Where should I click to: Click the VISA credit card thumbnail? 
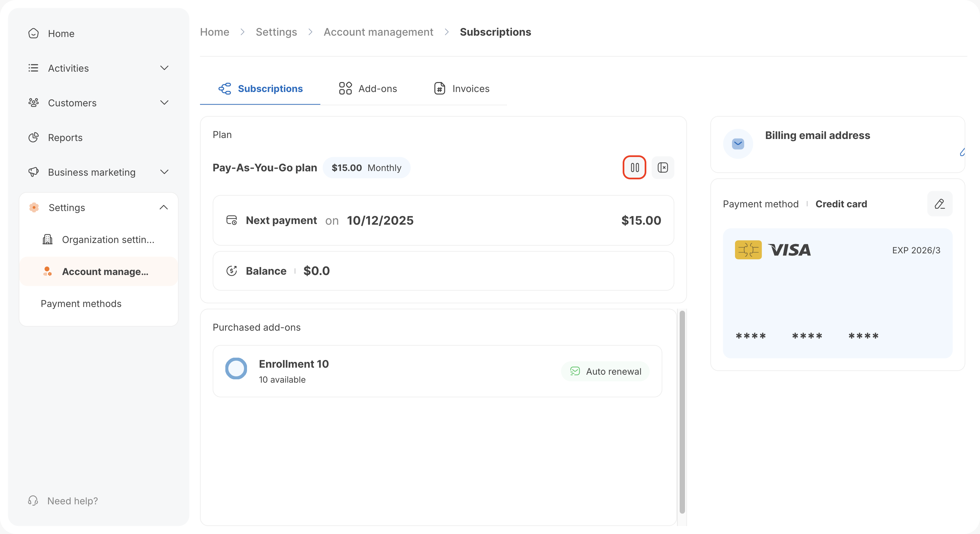click(837, 293)
